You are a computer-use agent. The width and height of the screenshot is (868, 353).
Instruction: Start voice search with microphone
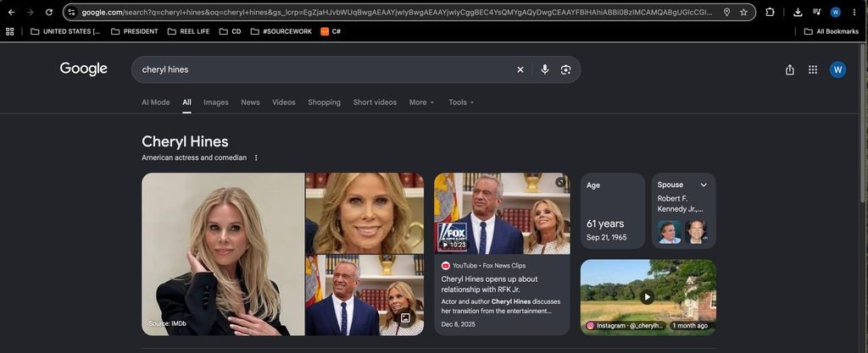point(545,69)
